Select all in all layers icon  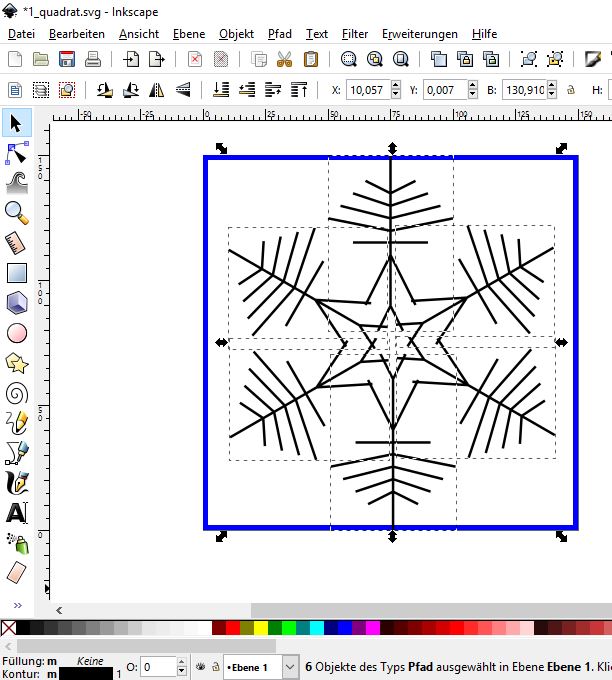(41, 90)
